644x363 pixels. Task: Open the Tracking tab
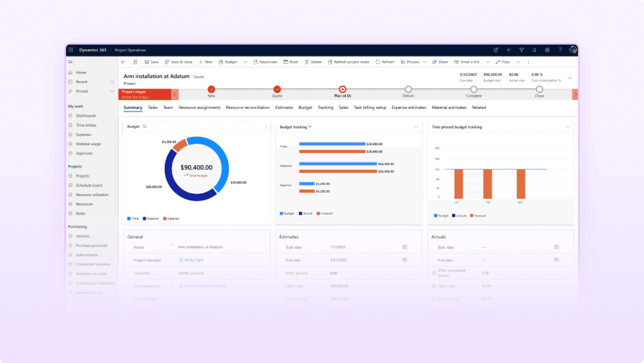click(x=325, y=107)
